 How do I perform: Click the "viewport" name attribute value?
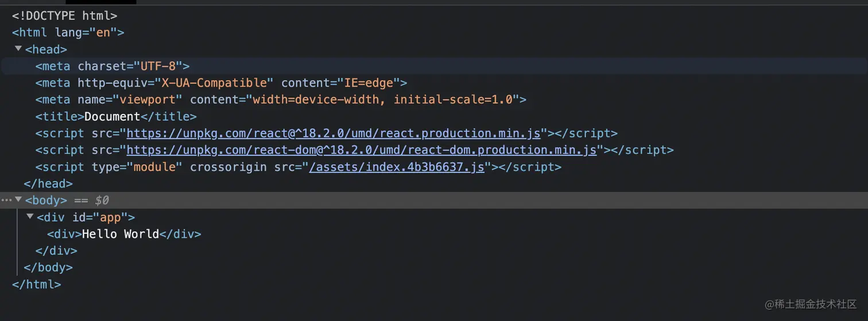(x=148, y=99)
